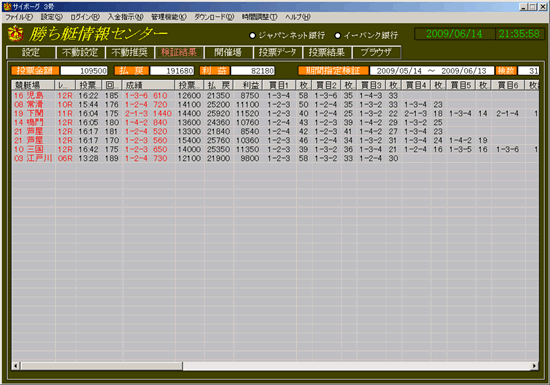
Task: Select the 16 児島 12R row
Action: (275, 95)
